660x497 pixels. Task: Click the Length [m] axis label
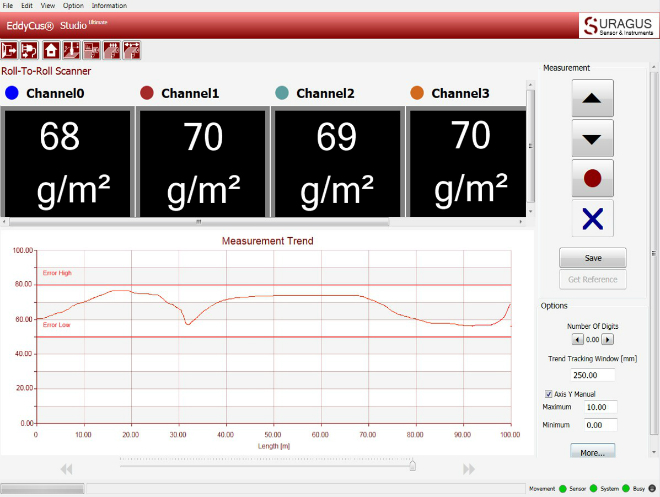(x=274, y=446)
